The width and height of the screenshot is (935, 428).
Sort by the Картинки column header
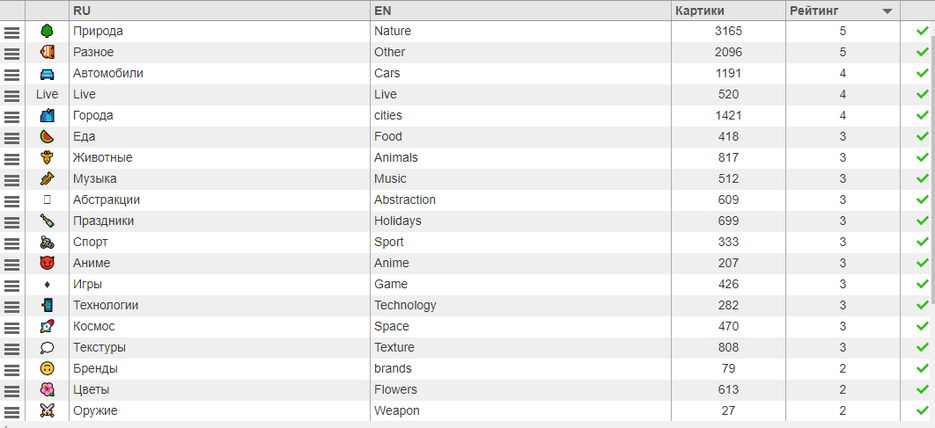tap(700, 10)
